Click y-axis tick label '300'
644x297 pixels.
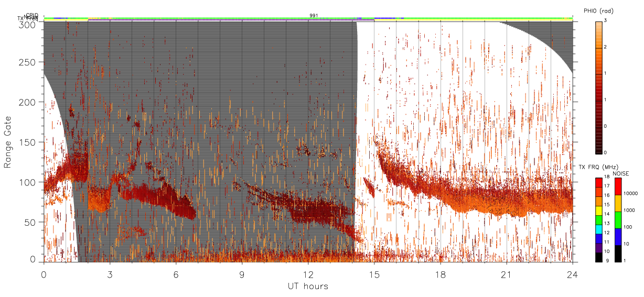click(x=28, y=24)
